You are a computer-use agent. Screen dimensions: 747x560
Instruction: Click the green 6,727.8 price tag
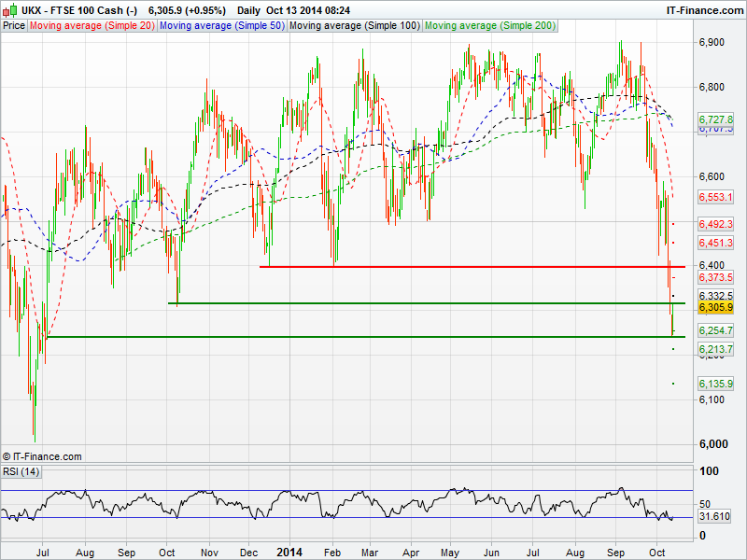(x=715, y=120)
